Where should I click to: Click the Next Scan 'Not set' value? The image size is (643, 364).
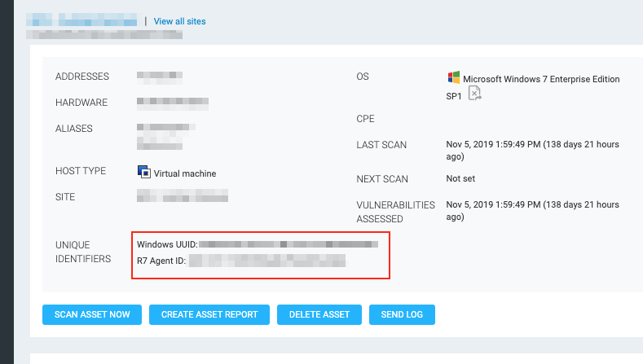(460, 178)
